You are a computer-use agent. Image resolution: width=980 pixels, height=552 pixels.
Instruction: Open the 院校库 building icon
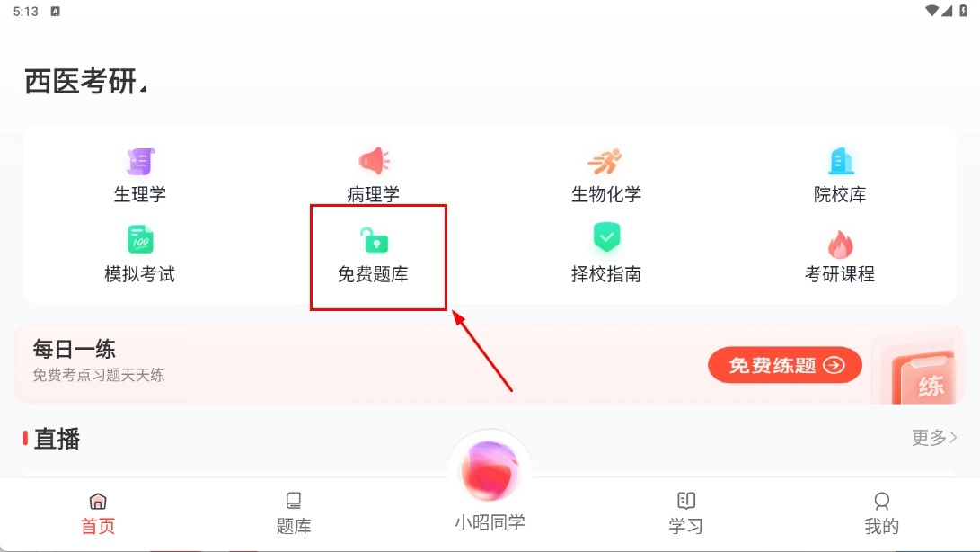[x=841, y=161]
